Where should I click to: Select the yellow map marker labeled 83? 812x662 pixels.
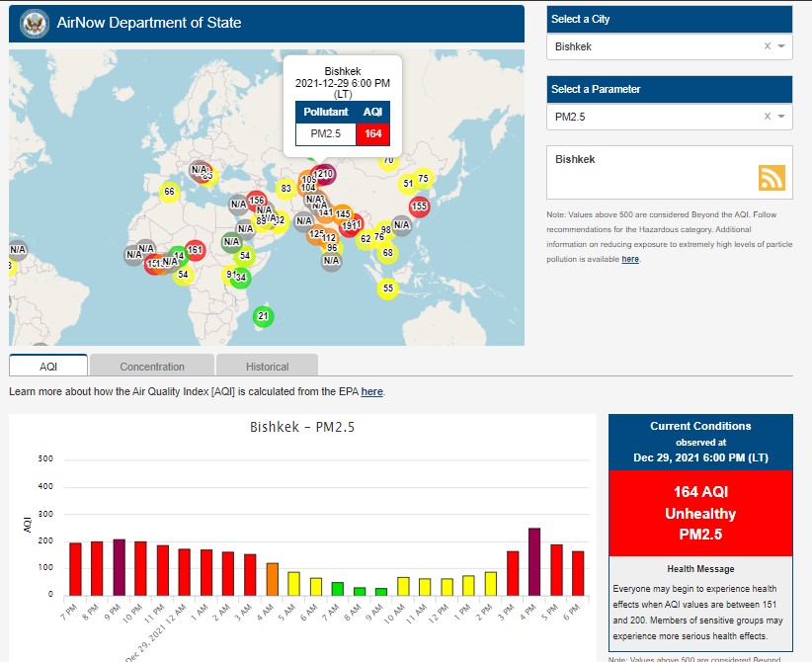point(286,189)
